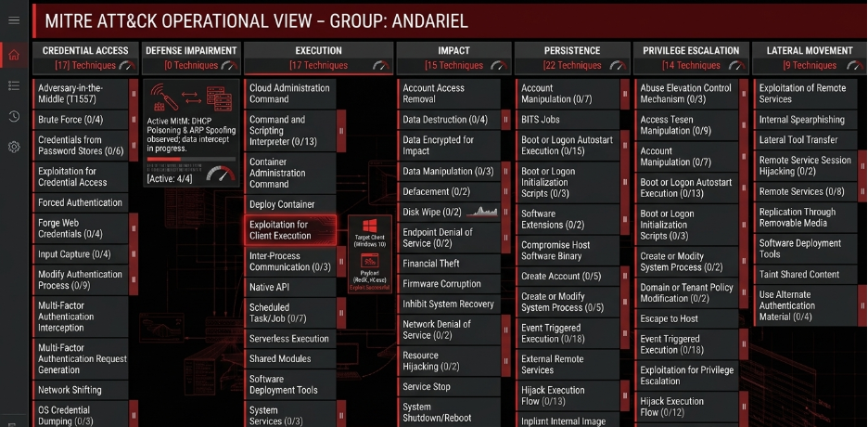The height and width of the screenshot is (427, 868).
Task: Select the External Remote Services technique
Action: pos(568,365)
